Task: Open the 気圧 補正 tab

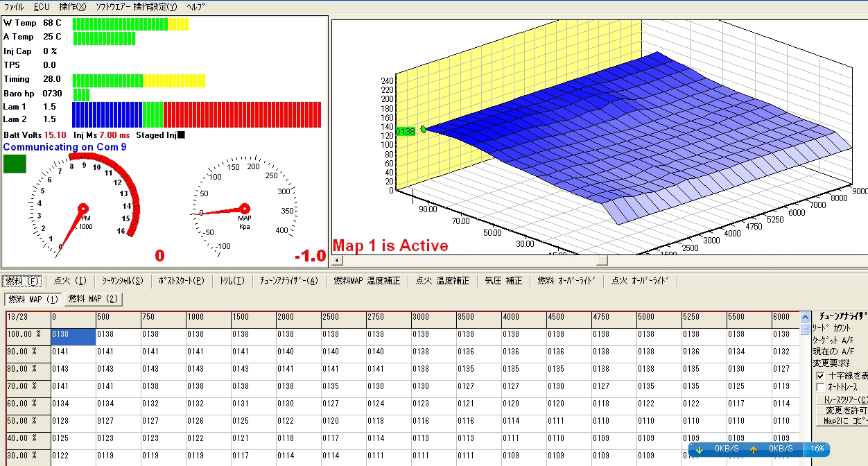Action: pyautogui.click(x=504, y=281)
